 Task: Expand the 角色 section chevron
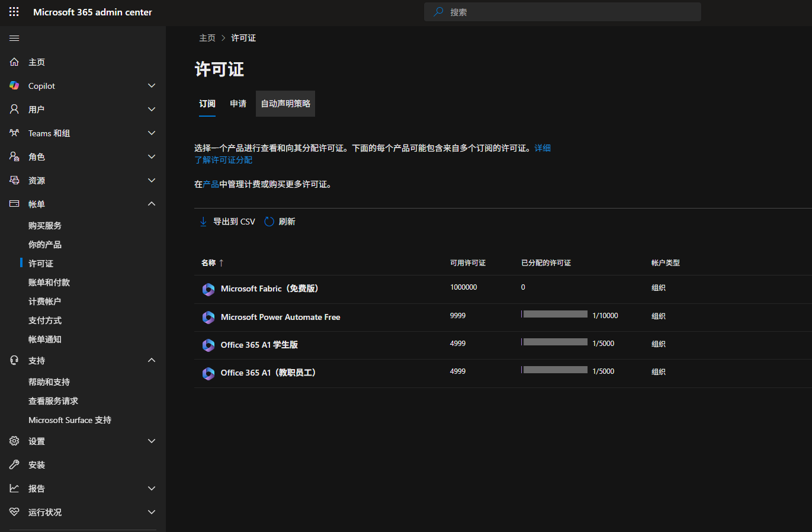[x=152, y=156]
